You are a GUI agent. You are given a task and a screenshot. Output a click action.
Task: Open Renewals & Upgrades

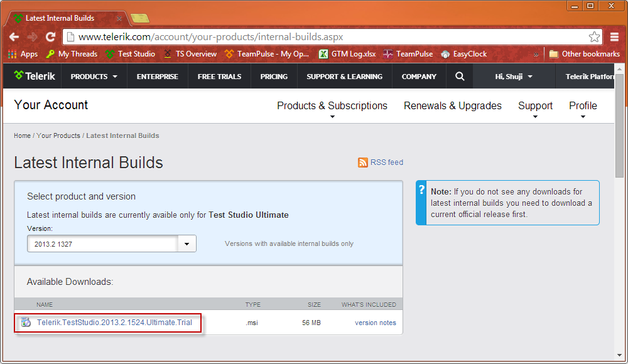pos(453,105)
